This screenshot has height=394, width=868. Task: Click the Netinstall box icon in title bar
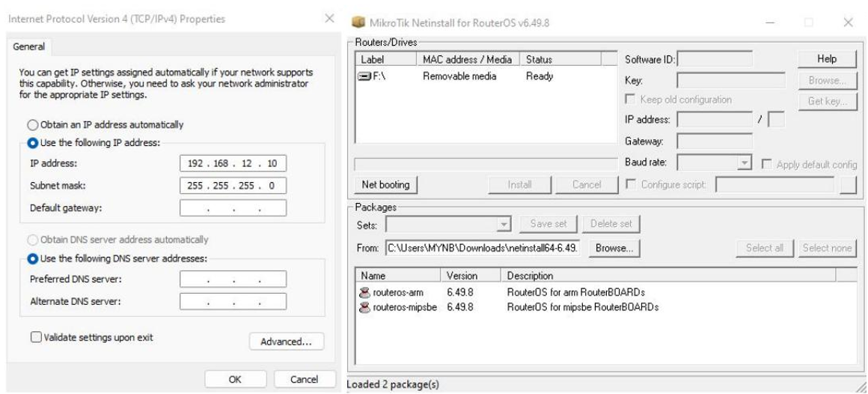358,22
